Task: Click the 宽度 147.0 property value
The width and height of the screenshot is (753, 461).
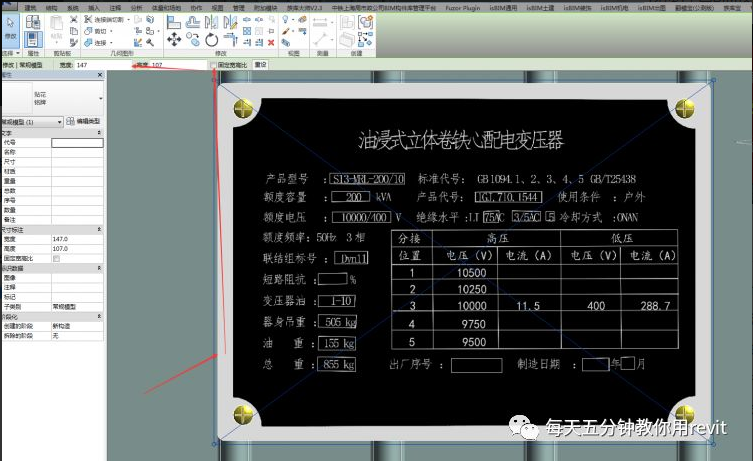Action: click(77, 239)
